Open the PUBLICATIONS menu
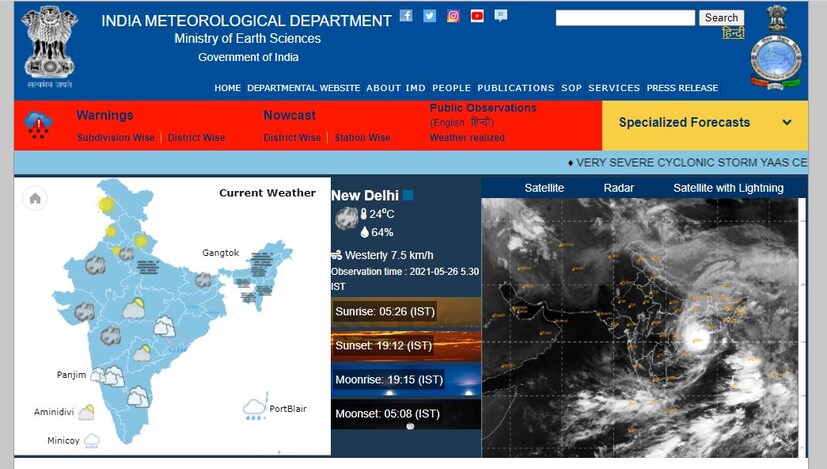This screenshot has height=469, width=827. pyautogui.click(x=516, y=88)
